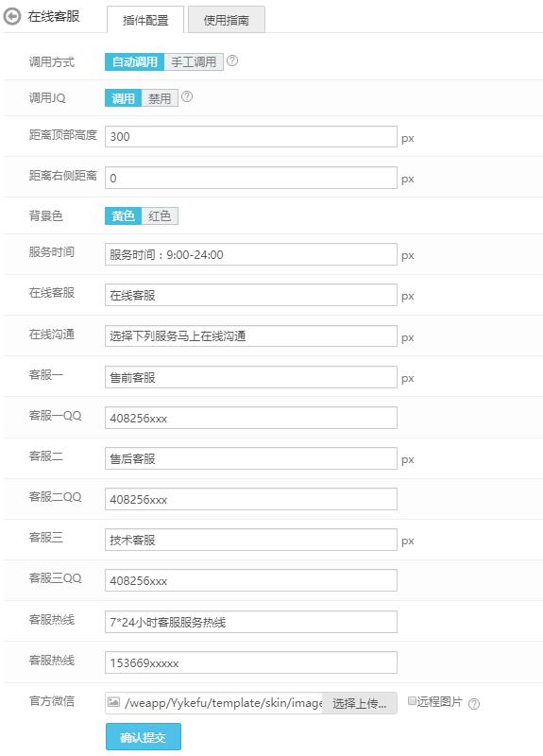This screenshot has width=543, height=756.
Task: Pick 红色 background color
Action: [x=160, y=216]
